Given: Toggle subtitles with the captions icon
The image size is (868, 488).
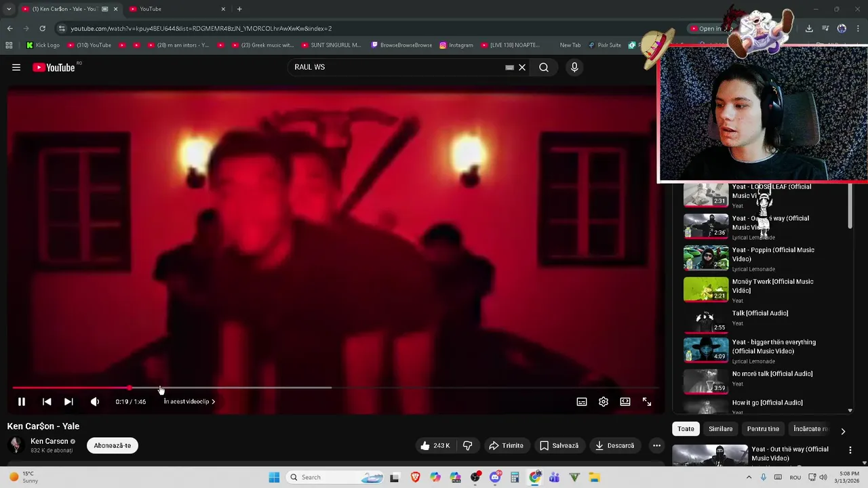Looking at the screenshot, I should point(582,402).
